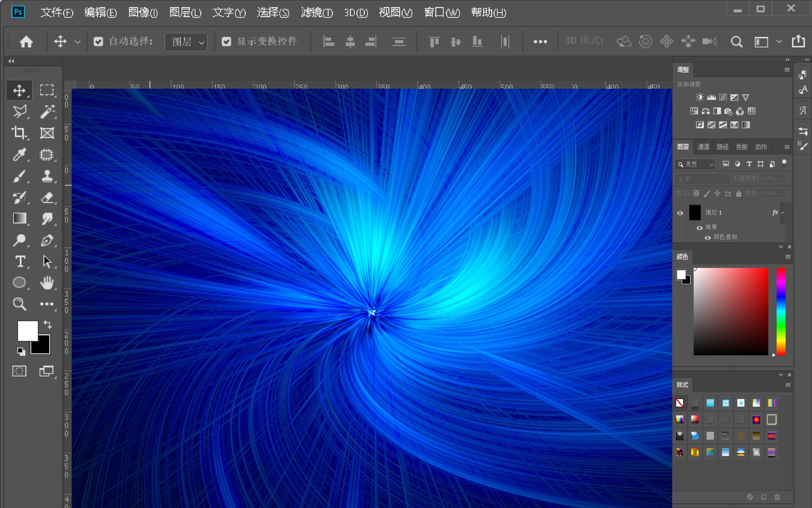
Task: Switch to the 路径 tab
Action: (722, 147)
